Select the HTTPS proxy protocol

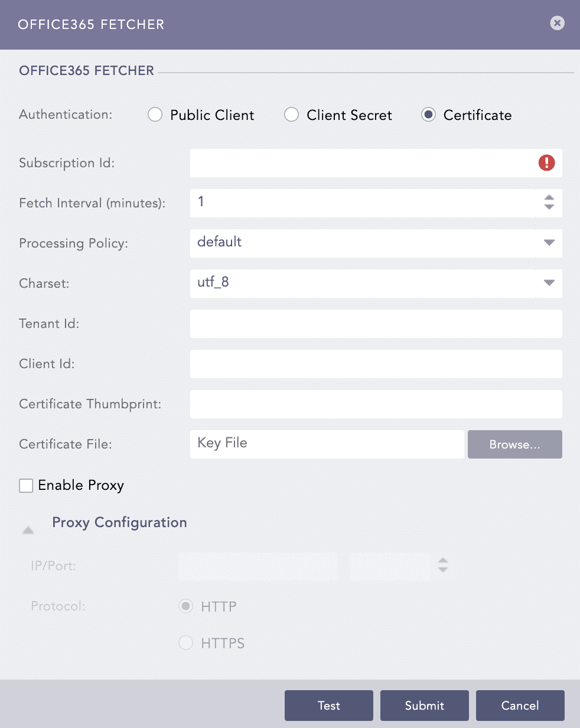(185, 643)
